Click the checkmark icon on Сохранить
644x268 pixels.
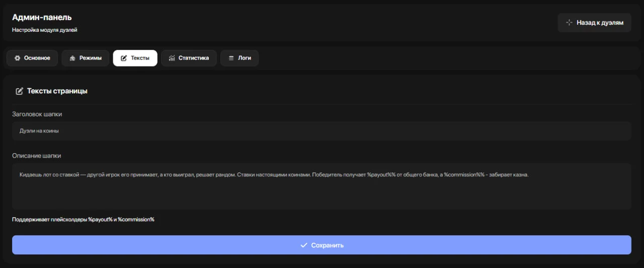[x=303, y=245]
